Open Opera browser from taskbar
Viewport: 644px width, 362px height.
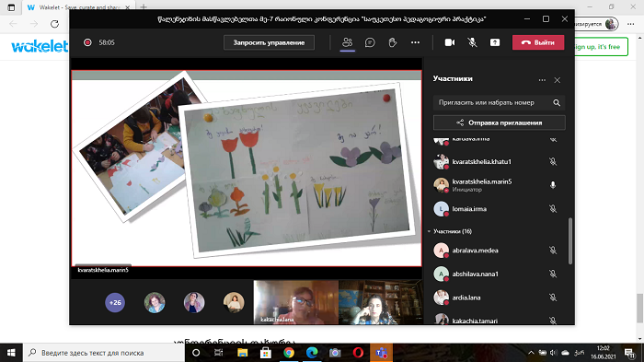tap(358, 353)
